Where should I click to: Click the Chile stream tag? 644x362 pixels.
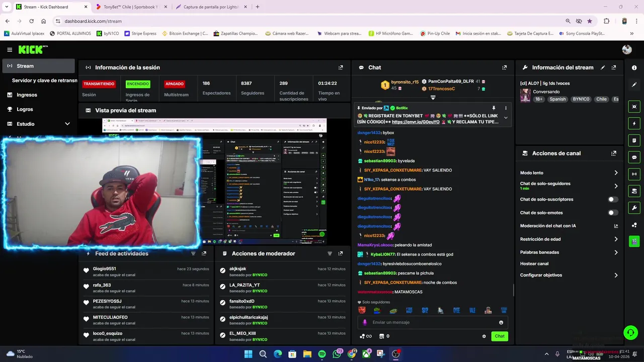point(602,99)
